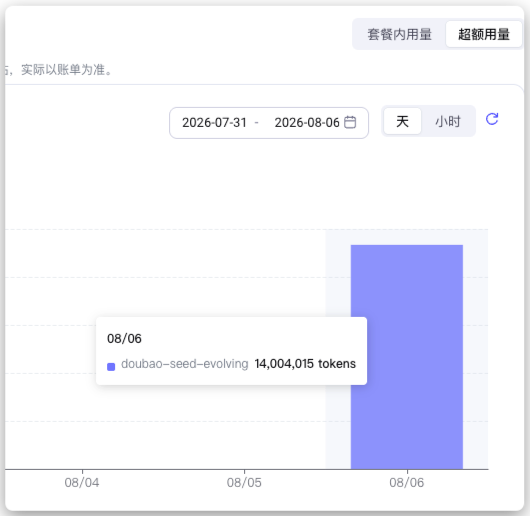Screen dimensions: 530x516
Task: Click the doubao-seed-evolving purple legend swatch
Action: pos(111,367)
